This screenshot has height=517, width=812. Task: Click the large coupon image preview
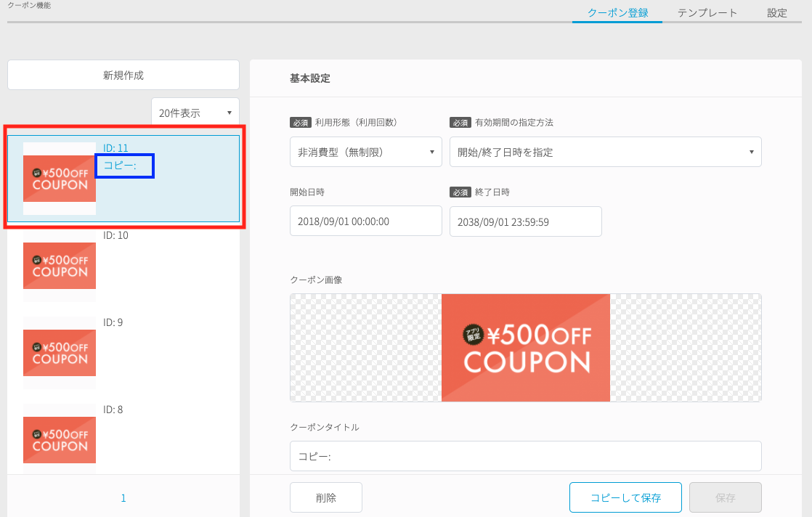click(x=525, y=348)
